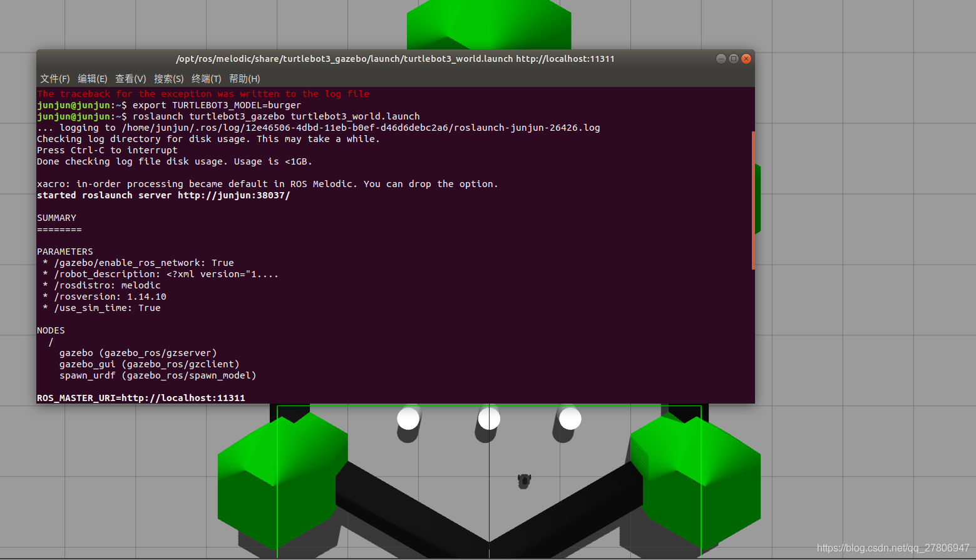Open the 编辑(E) terminal menu
976x560 pixels.
(93, 79)
